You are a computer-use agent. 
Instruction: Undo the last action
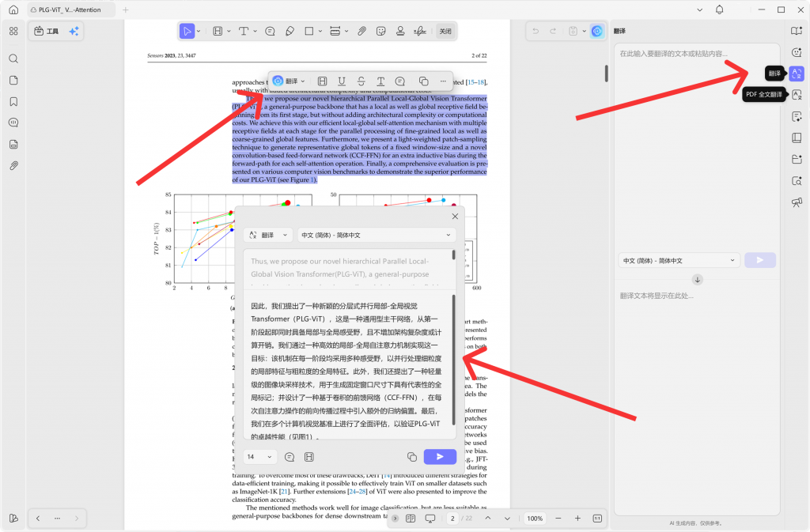tap(536, 32)
